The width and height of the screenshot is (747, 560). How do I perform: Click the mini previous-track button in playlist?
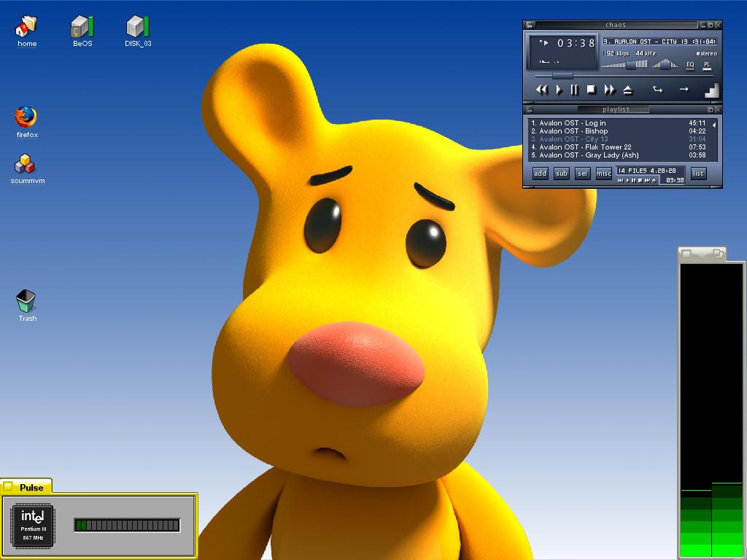tap(620, 181)
